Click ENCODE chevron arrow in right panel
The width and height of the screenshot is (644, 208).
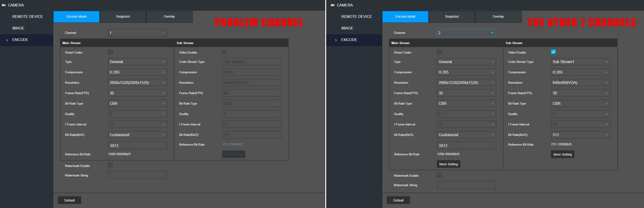pyautogui.click(x=336, y=40)
